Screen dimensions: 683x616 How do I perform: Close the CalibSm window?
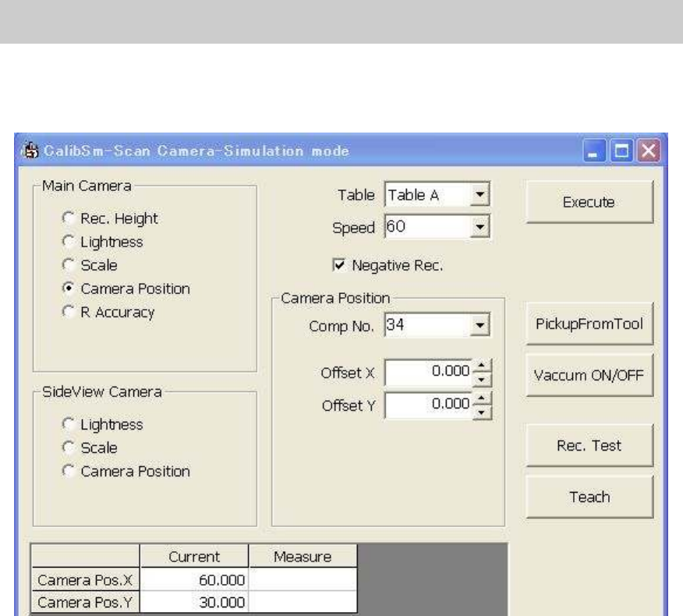[x=649, y=151]
